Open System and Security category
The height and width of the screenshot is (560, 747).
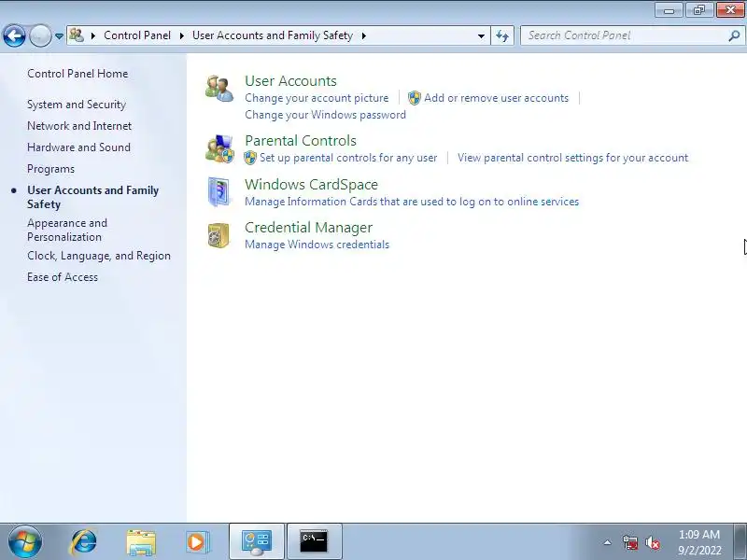77,105
